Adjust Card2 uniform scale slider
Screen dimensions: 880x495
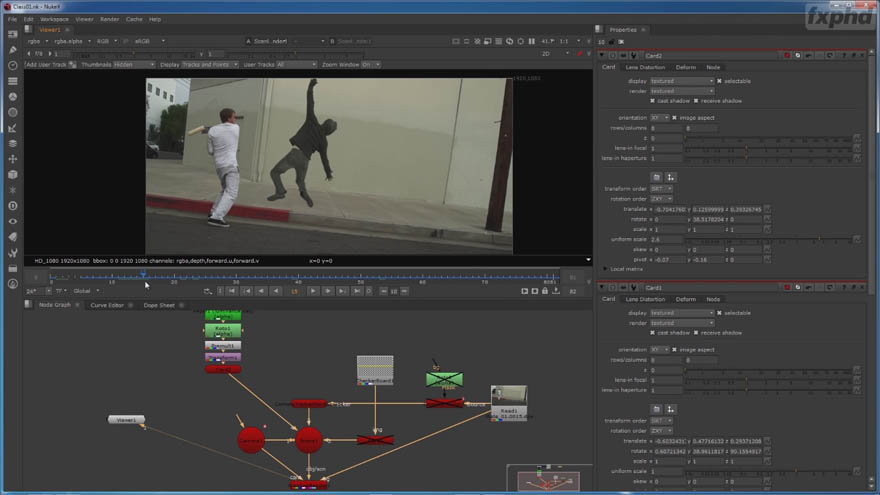click(768, 240)
